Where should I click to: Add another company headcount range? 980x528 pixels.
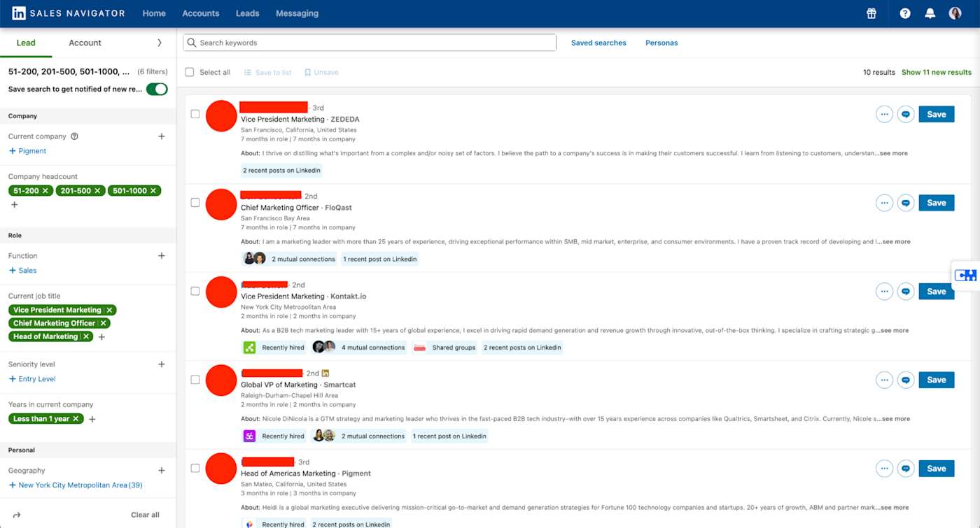[14, 205]
